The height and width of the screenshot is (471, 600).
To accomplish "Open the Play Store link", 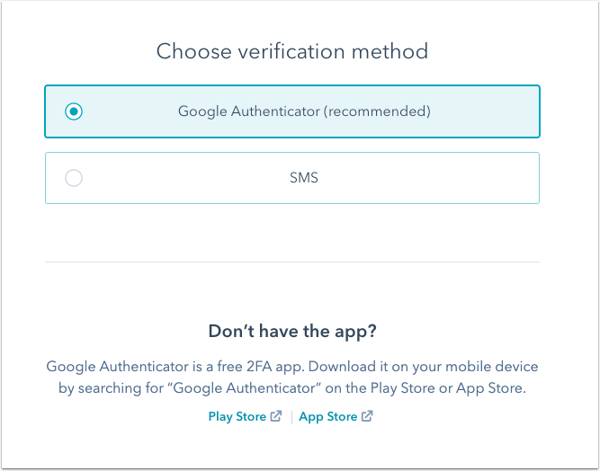I will pyautogui.click(x=237, y=416).
